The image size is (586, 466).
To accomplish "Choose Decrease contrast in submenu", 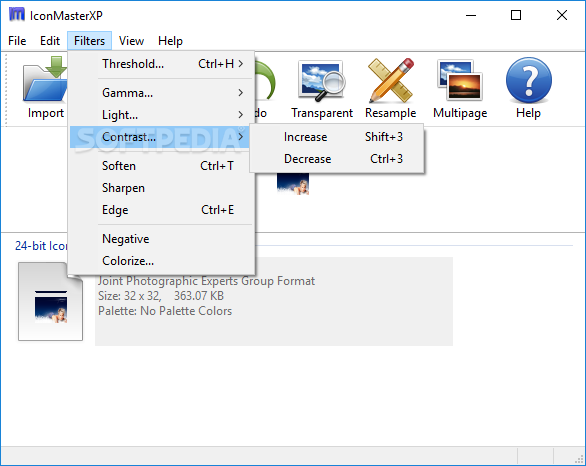I will pos(337,159).
